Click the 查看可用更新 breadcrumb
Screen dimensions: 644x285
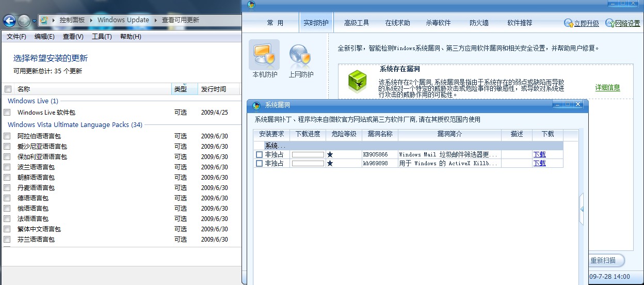[x=180, y=20]
